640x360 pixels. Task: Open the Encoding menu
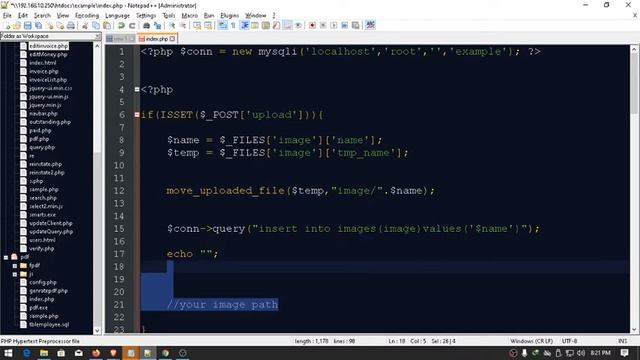(x=87, y=16)
